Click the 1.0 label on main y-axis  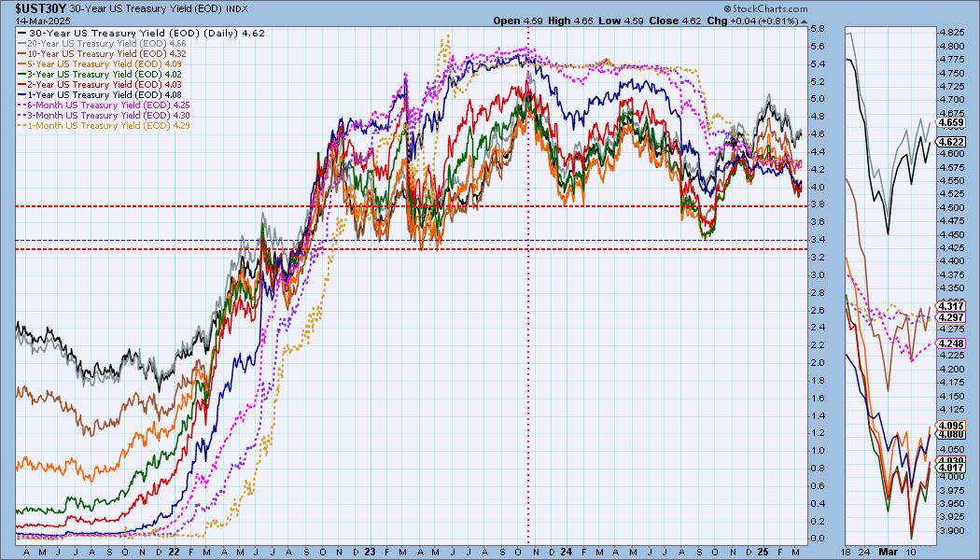click(x=817, y=451)
